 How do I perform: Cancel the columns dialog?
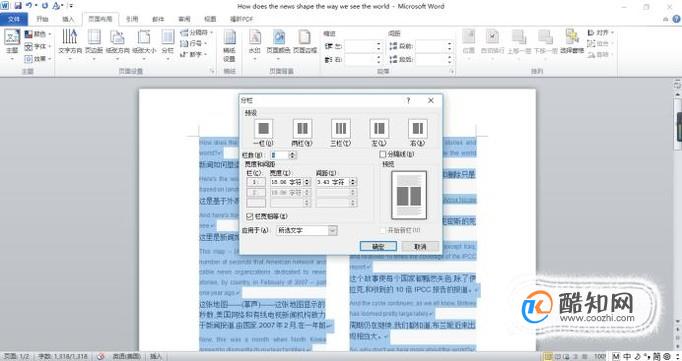coord(420,246)
